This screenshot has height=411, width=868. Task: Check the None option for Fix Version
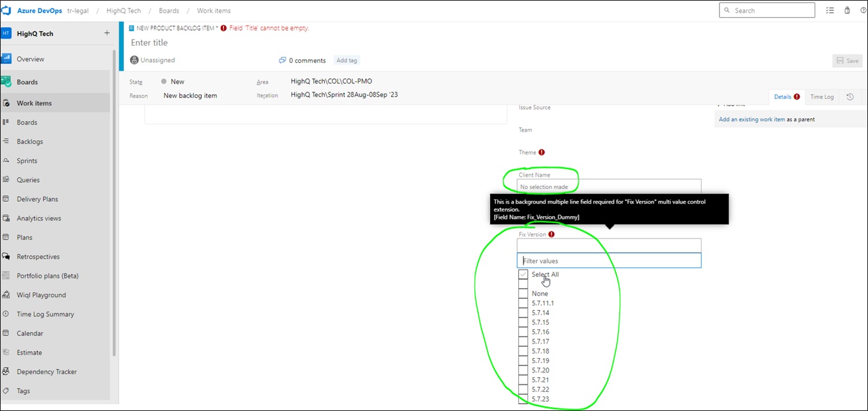(522, 293)
